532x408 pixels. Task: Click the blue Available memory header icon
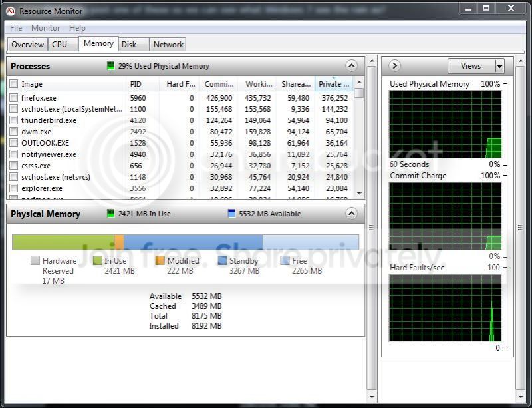pyautogui.click(x=231, y=214)
